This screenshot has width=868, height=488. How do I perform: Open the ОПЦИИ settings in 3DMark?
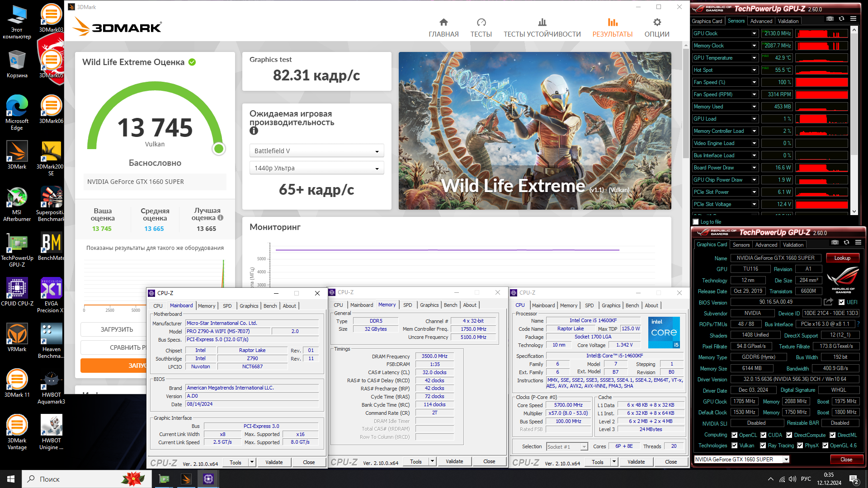coord(657,28)
